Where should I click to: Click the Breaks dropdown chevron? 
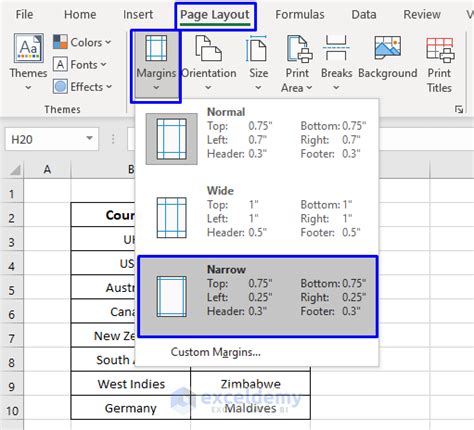336,88
